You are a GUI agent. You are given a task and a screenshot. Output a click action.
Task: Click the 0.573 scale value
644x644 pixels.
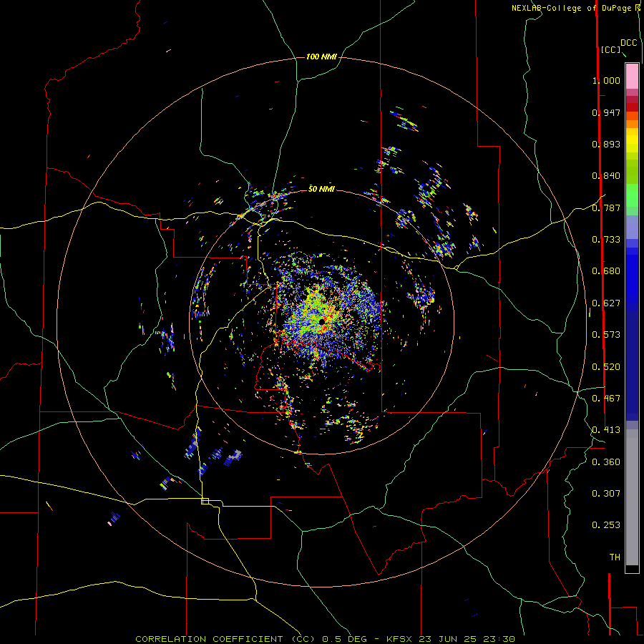pyautogui.click(x=606, y=335)
